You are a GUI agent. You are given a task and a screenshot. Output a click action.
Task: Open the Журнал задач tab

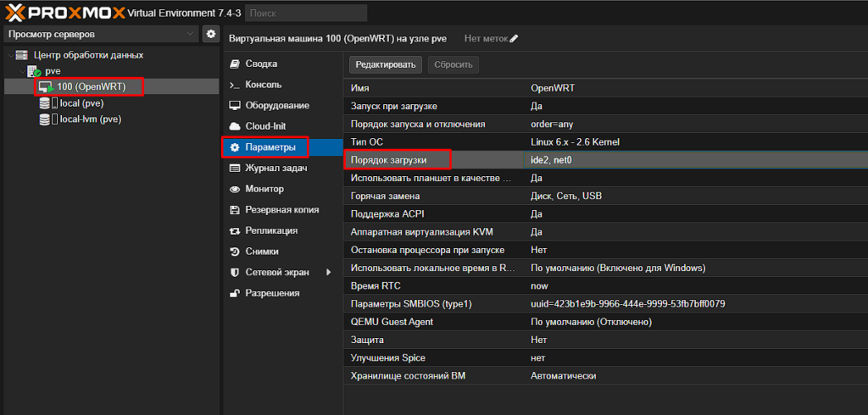click(x=283, y=169)
